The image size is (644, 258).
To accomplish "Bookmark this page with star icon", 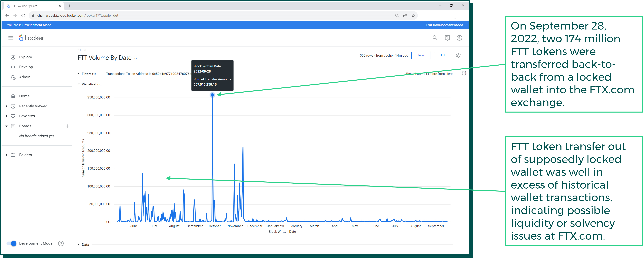I will pyautogui.click(x=413, y=16).
